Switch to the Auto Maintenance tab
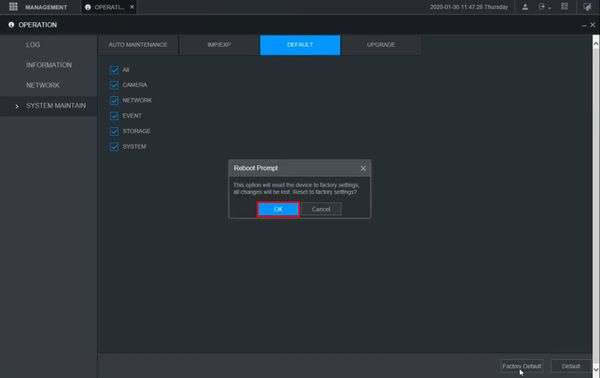The width and height of the screenshot is (600, 378). (138, 45)
